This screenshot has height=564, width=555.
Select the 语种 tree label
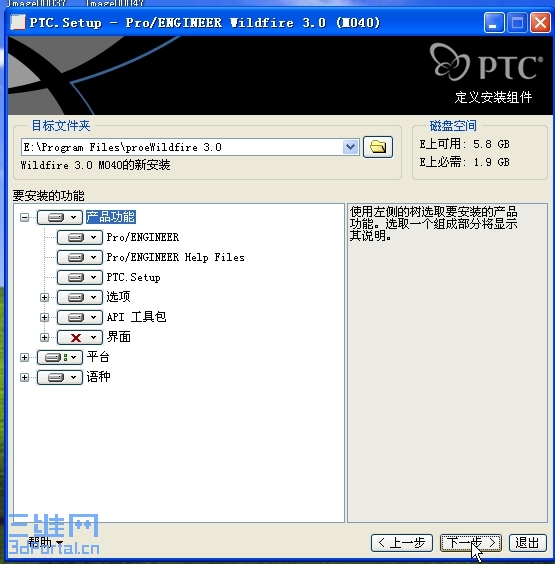[98, 377]
